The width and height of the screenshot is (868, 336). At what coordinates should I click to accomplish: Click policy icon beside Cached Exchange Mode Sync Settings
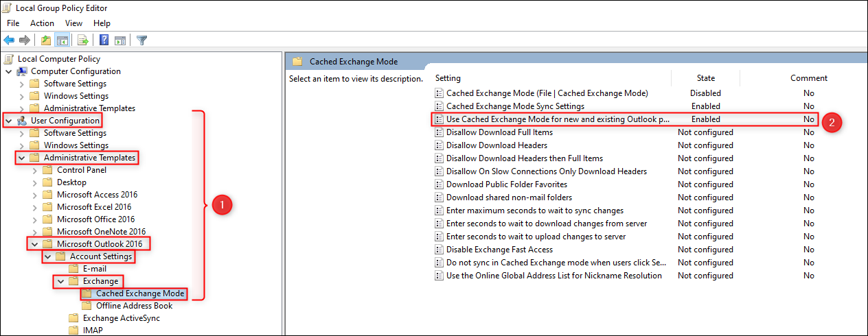[439, 106]
